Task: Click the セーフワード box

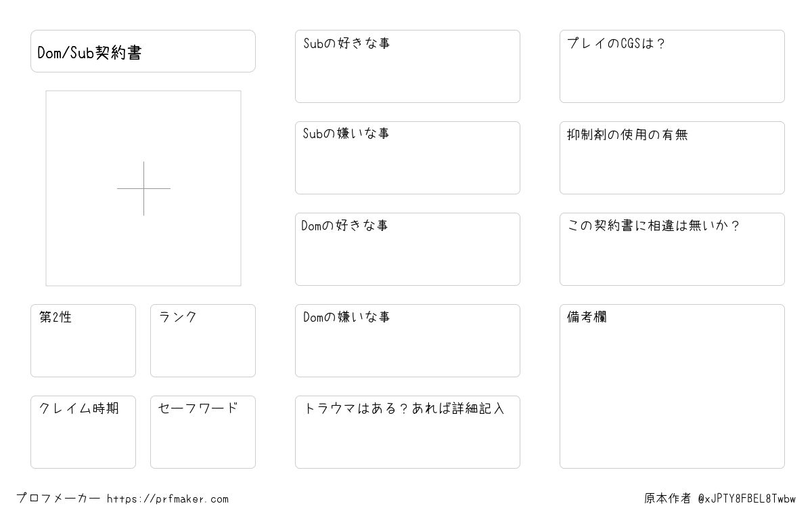Action: coord(203,432)
